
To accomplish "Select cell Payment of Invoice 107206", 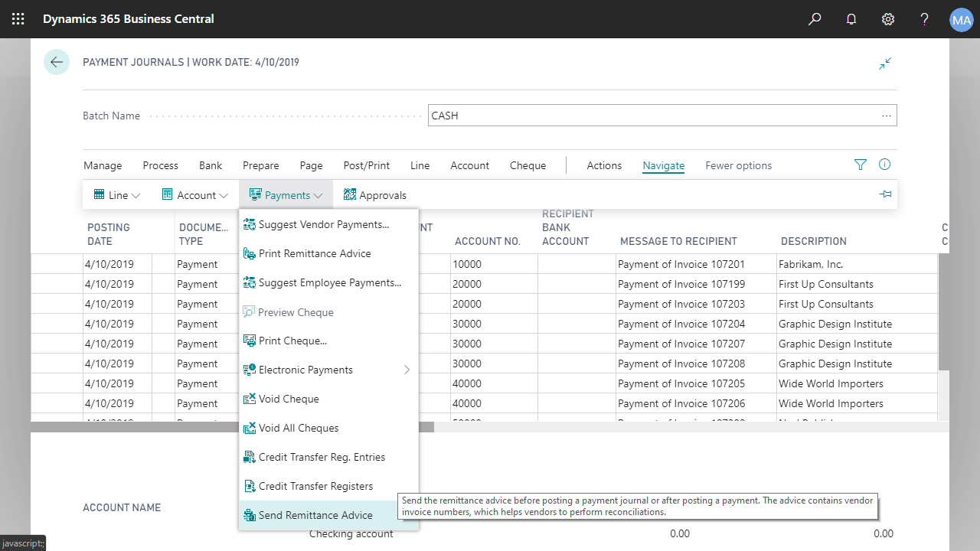I will [x=696, y=403].
